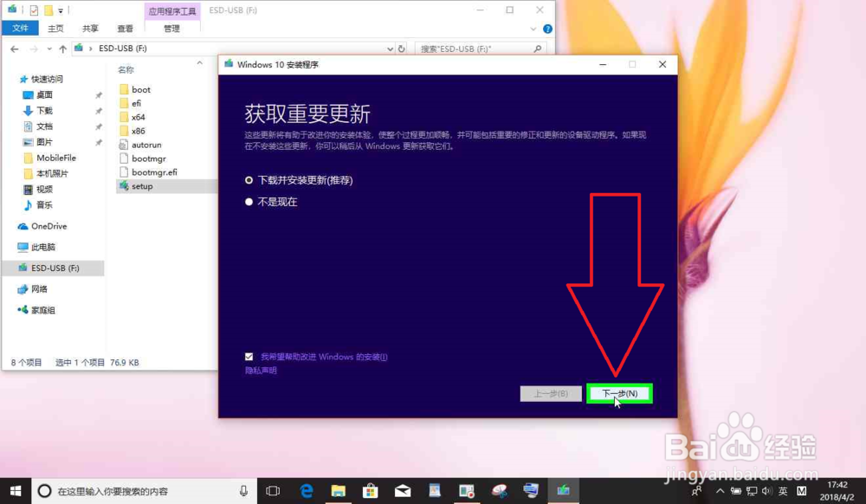Screen dimensions: 866x504
Task: Click the 下一步(N) button
Action: (x=618, y=392)
